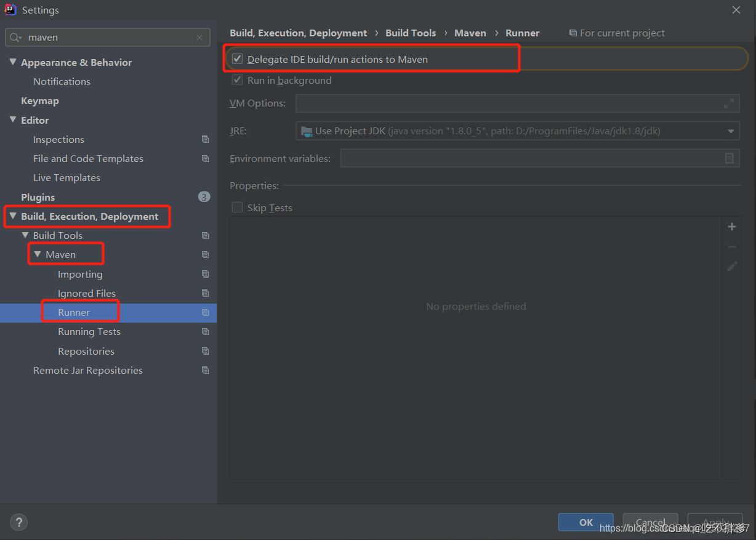Open Notifications settings

62,81
